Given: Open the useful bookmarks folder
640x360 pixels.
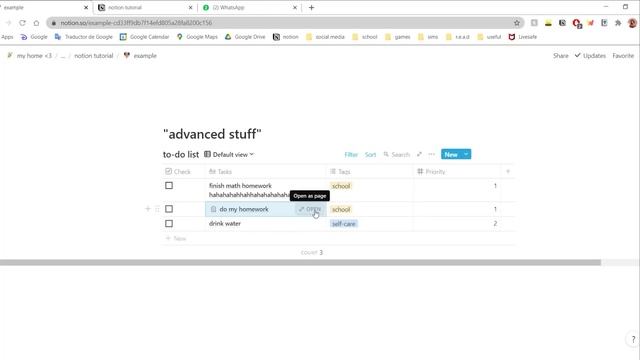Looking at the screenshot, I should click(x=489, y=37).
